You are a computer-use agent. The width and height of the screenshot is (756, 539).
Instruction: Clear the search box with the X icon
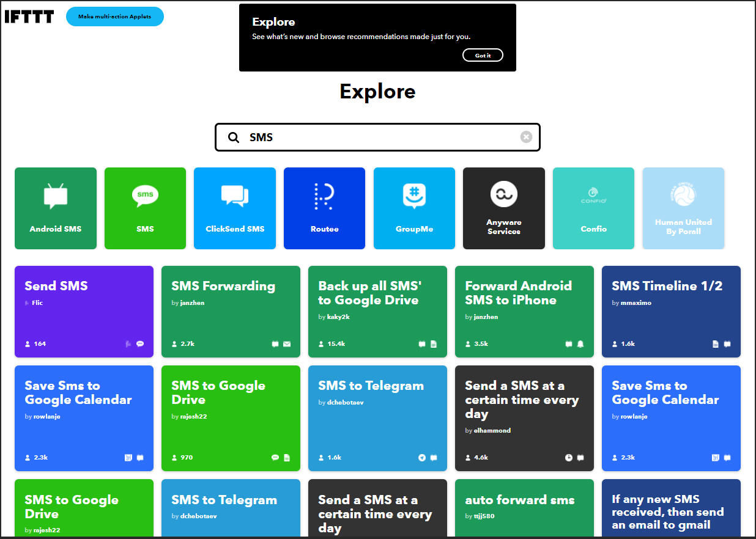(526, 137)
